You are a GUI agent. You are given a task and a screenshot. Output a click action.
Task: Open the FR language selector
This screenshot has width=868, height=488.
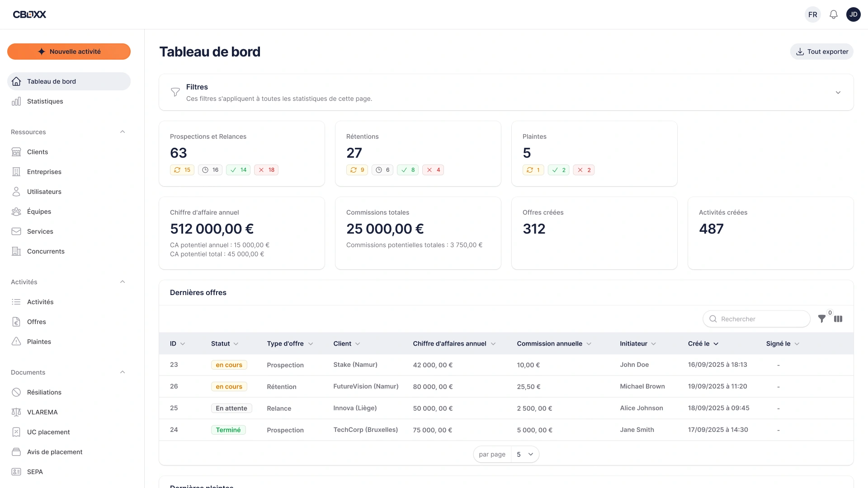[x=812, y=14]
